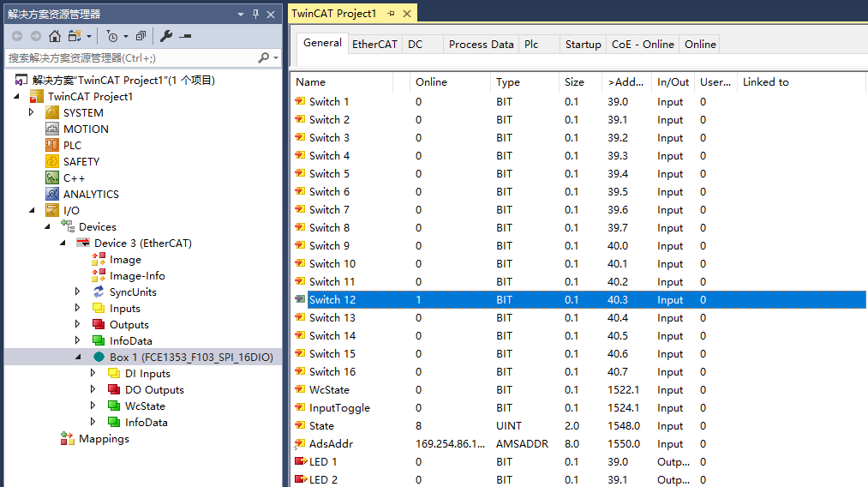Open the Startup tab

coord(583,45)
